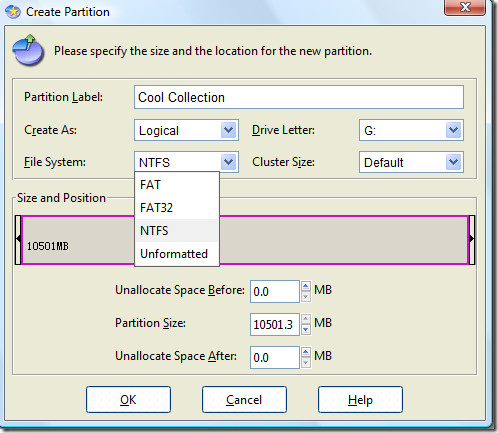Viewport: 498px width, 433px height.
Task: Decrease Unallocate Space After with down arrow
Action: point(306,363)
